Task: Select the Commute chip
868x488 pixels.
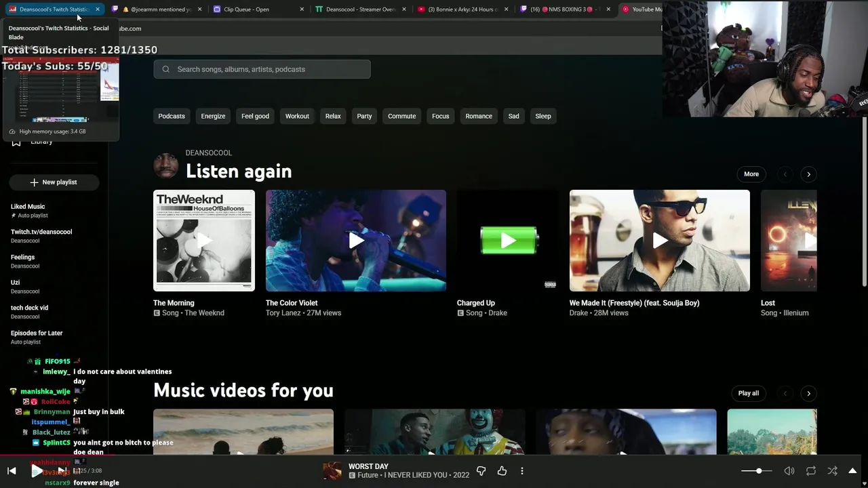Action: [x=401, y=116]
